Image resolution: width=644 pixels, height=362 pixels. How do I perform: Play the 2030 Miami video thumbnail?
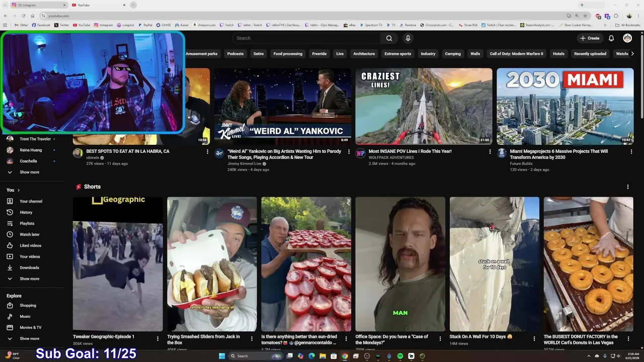[565, 106]
